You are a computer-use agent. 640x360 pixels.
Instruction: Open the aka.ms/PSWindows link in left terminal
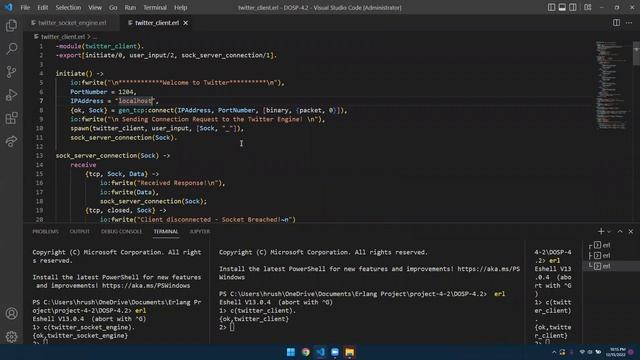146,286
